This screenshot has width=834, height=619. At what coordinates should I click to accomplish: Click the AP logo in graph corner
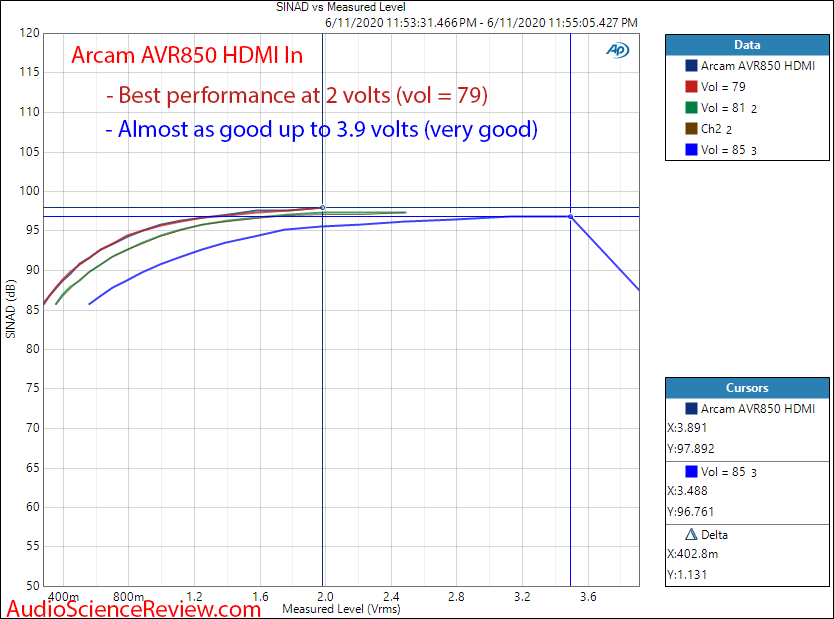pyautogui.click(x=618, y=50)
